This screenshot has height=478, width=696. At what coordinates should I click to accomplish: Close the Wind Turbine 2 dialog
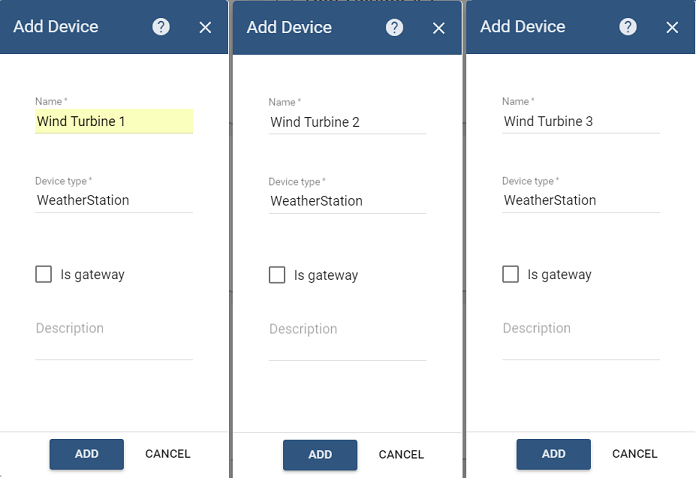[438, 28]
